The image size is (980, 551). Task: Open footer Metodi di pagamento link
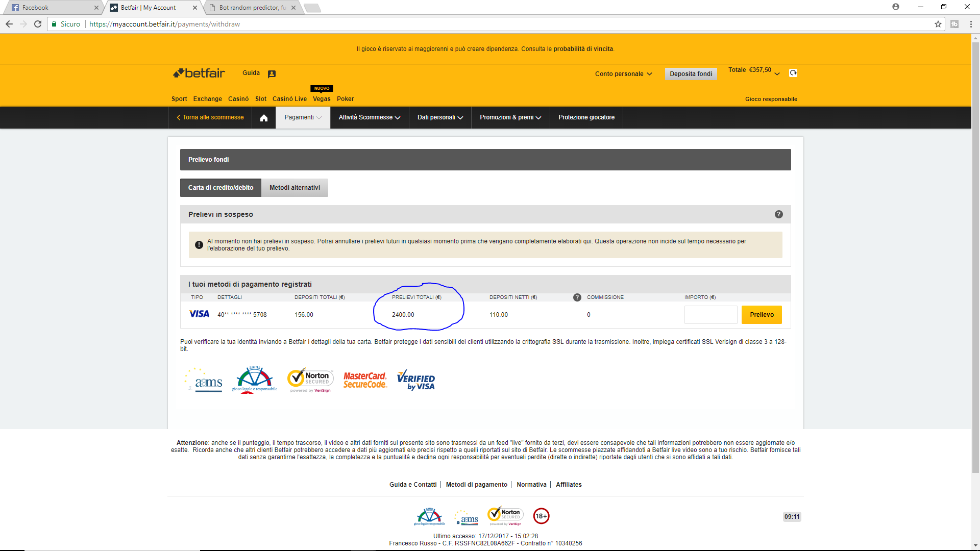[x=477, y=485]
